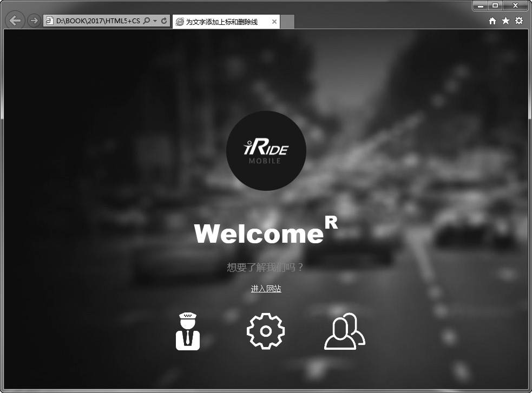Viewport: 532px width, 393px height.
Task: Close the 为文字添加上标和删除线 tab
Action: [274, 22]
